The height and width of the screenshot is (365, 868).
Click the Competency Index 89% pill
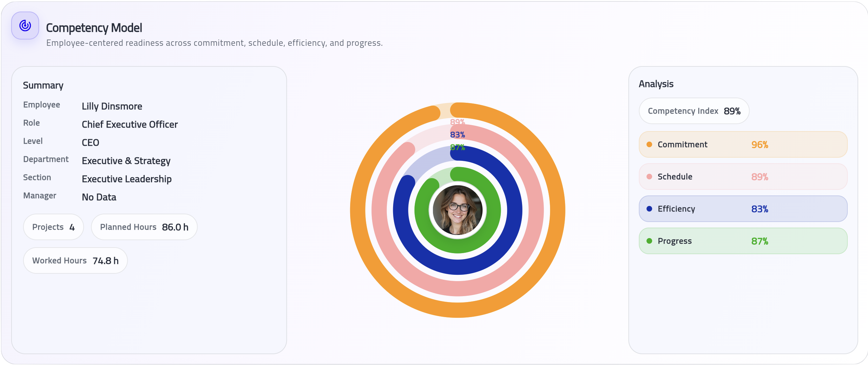694,111
